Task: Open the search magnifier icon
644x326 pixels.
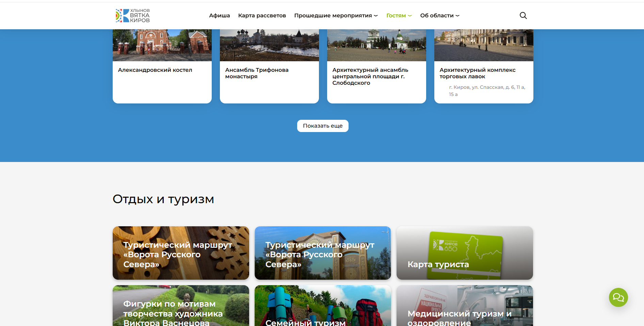Action: (x=523, y=15)
